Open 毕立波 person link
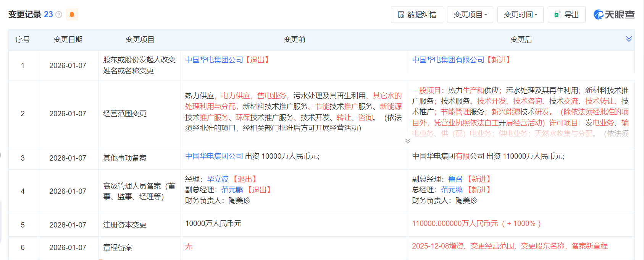The height and width of the screenshot is (260, 644). pos(218,179)
